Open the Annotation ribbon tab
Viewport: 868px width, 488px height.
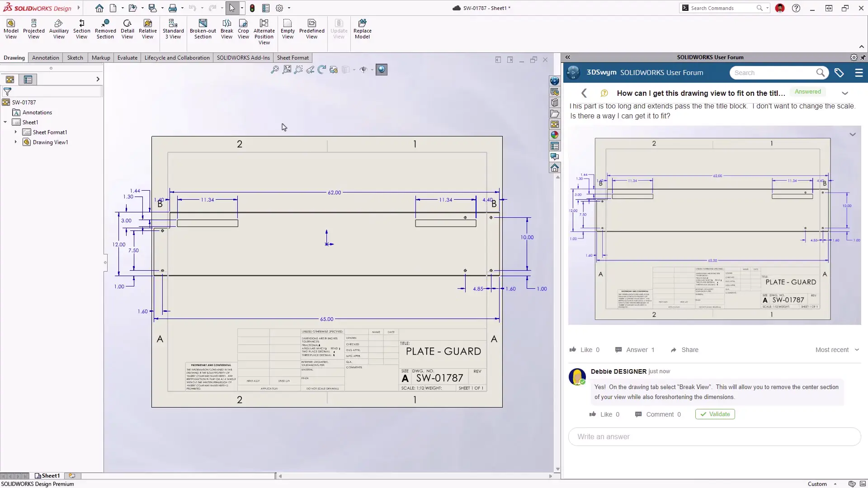pos(45,57)
